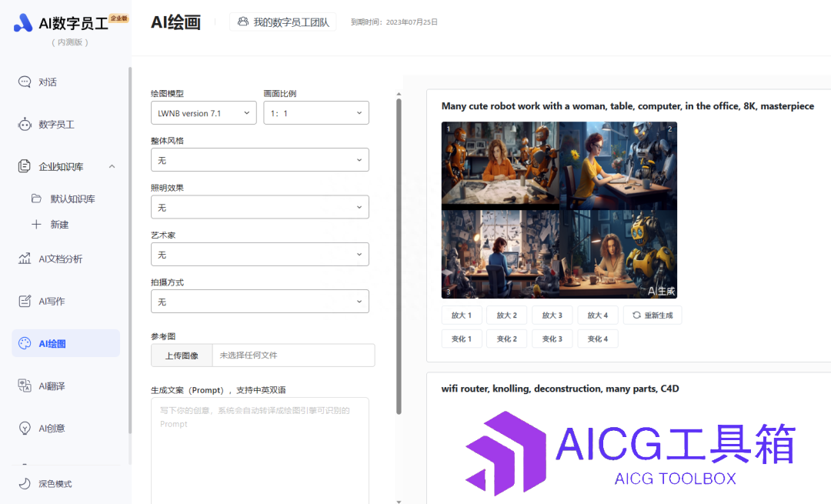Image resolution: width=831 pixels, height=504 pixels.
Task: Open the 画面比例 1:1 dropdown
Action: [x=316, y=113]
